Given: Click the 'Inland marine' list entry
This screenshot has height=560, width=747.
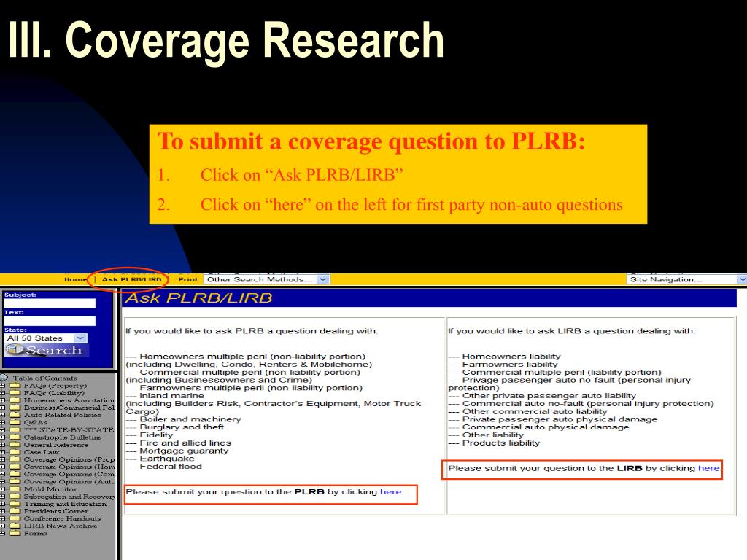Looking at the screenshot, I should point(171,396).
